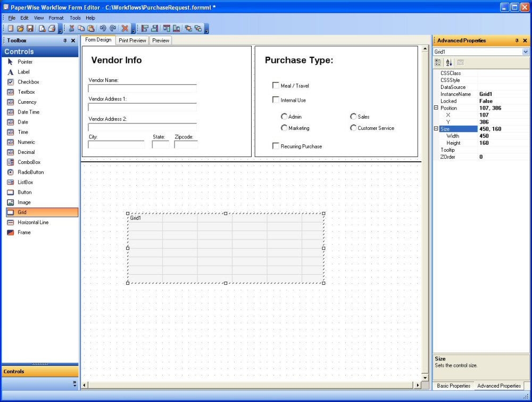Click the Save icon in the toolbar
The image size is (532, 402).
[x=30, y=28]
